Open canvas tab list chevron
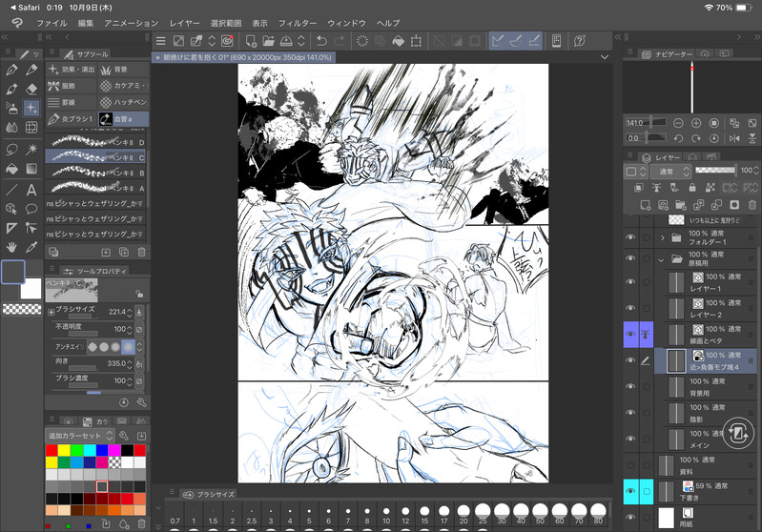This screenshot has width=762, height=532. [x=605, y=57]
